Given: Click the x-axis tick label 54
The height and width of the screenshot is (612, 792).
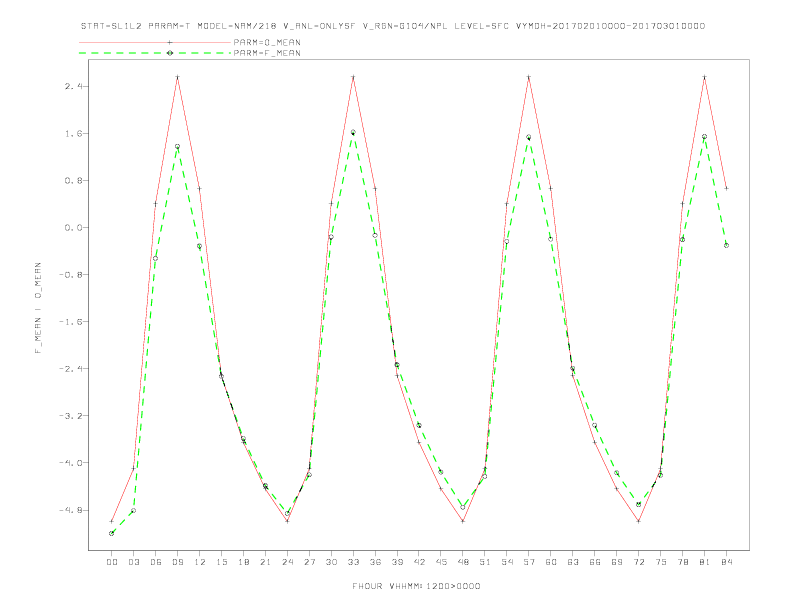Looking at the screenshot, I should click(x=507, y=562).
